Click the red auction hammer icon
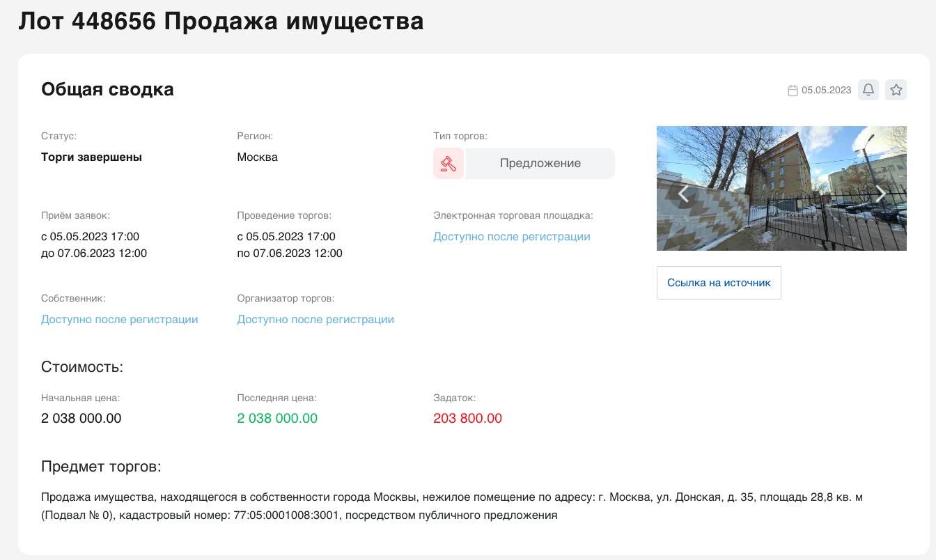 [x=448, y=164]
